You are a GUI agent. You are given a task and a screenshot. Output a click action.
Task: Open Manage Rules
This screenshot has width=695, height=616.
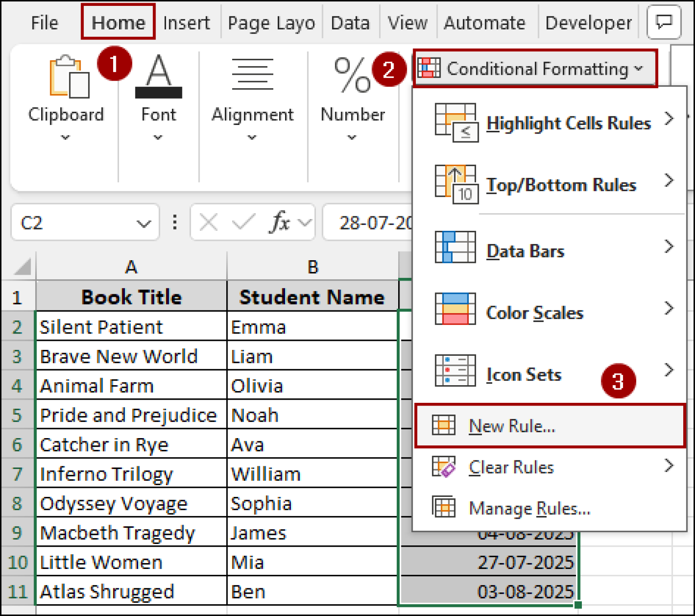pos(528,507)
